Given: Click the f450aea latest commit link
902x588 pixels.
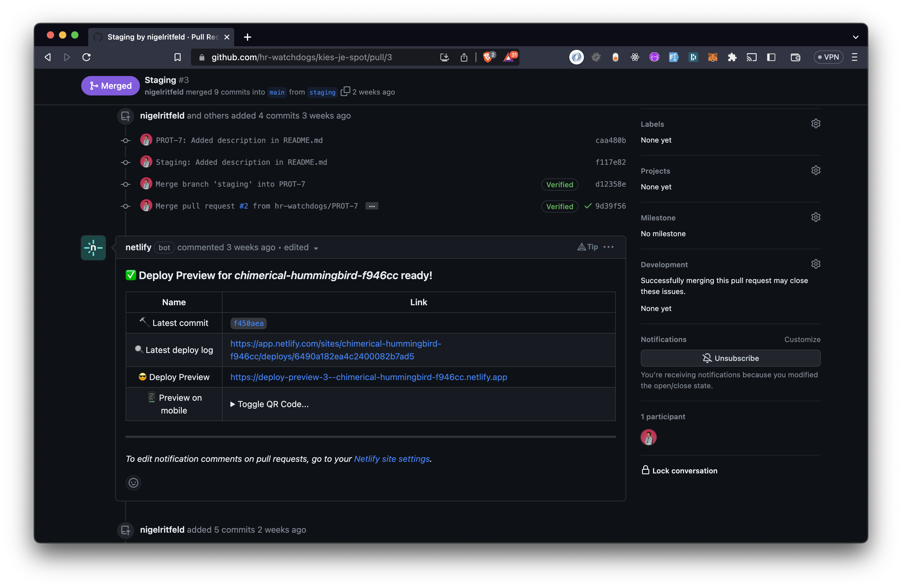Looking at the screenshot, I should [248, 323].
